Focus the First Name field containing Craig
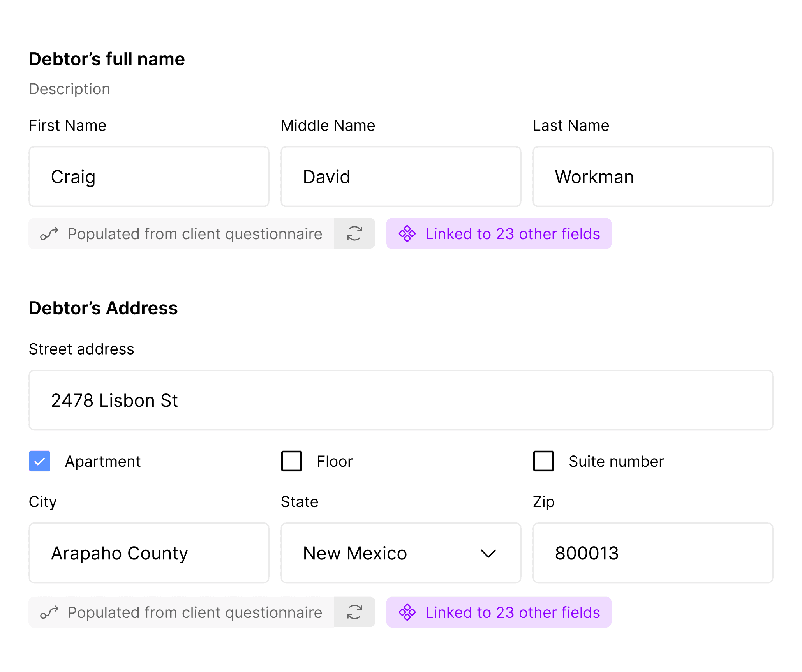This screenshot has width=802, height=672. click(149, 176)
